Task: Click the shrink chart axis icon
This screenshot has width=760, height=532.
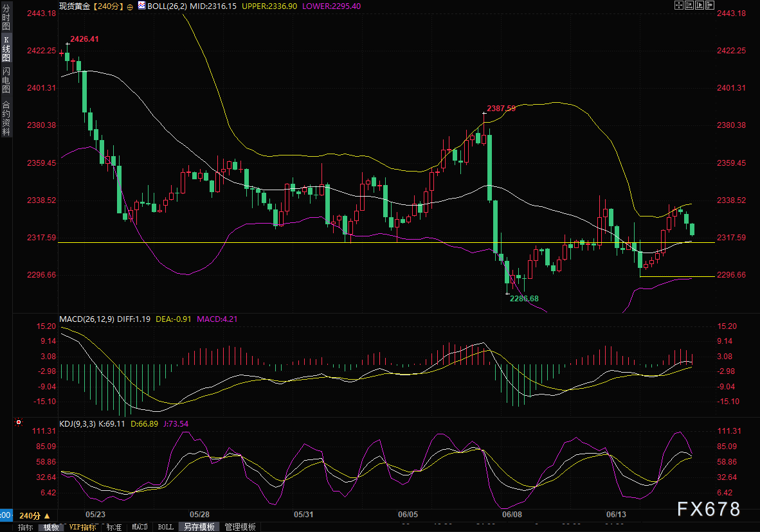Action: coord(689,5)
